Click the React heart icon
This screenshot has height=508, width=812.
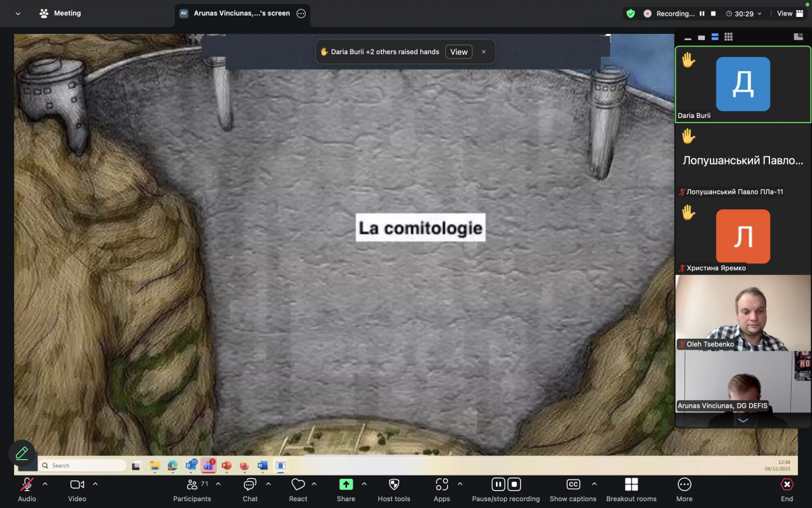298,485
